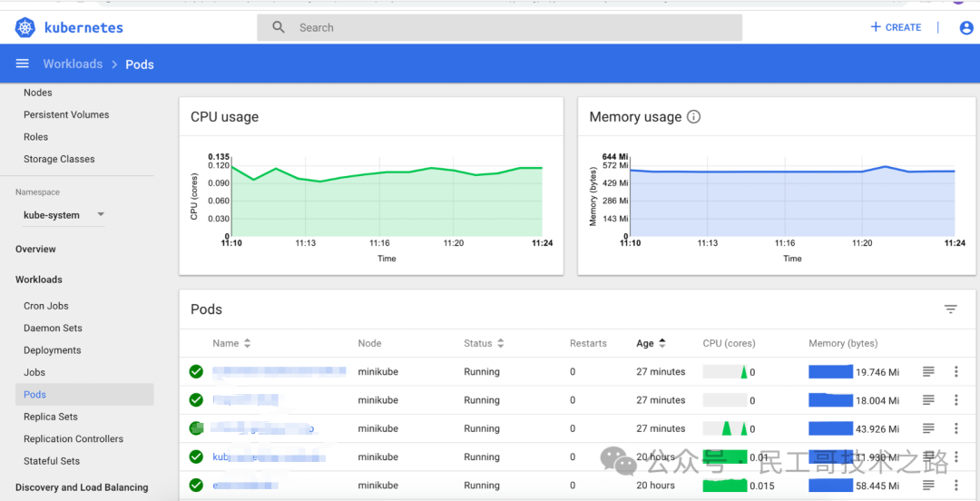This screenshot has width=980, height=501.
Task: Open the hamburger navigation menu
Action: click(23, 64)
